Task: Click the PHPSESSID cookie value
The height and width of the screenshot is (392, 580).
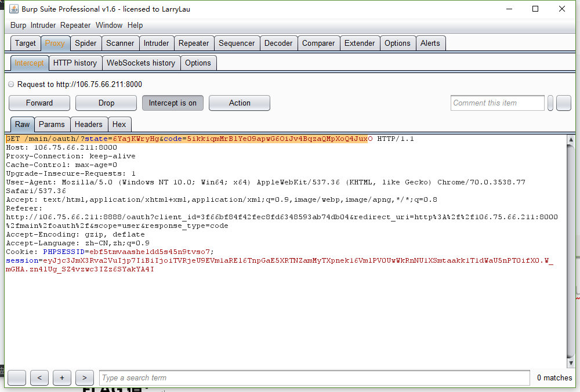Action: [150, 252]
